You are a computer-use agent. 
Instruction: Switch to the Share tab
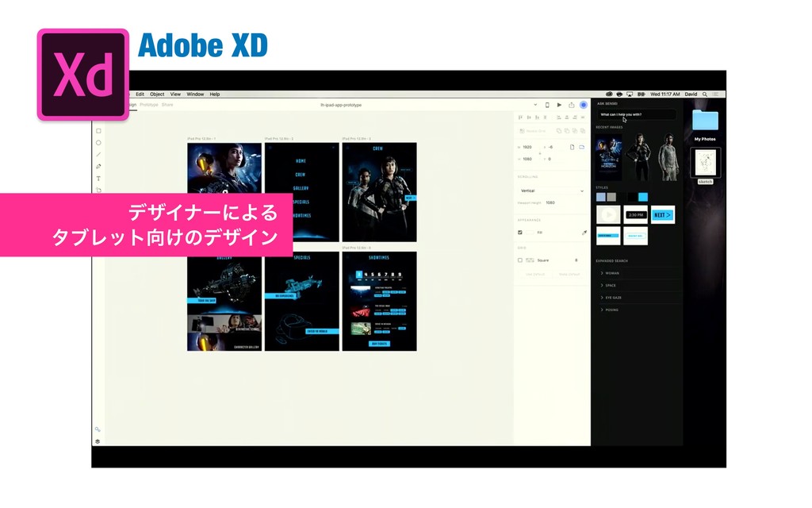167,105
